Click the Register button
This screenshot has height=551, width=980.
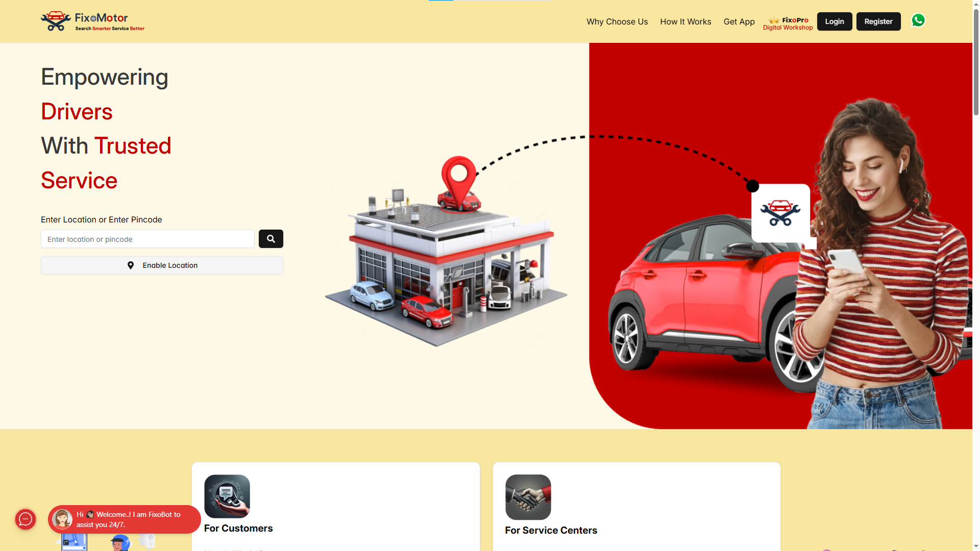878,21
